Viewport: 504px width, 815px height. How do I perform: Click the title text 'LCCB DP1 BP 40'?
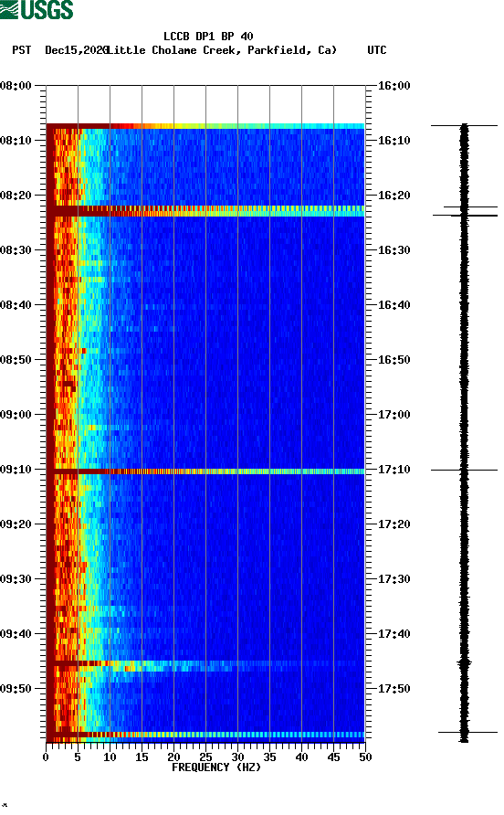pyautogui.click(x=208, y=37)
